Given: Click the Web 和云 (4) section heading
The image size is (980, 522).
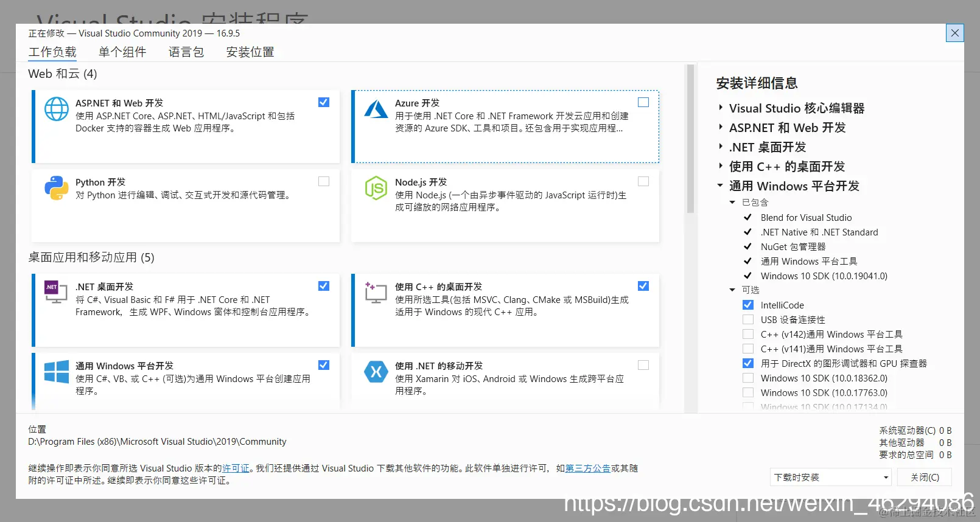Looking at the screenshot, I should click(63, 74).
